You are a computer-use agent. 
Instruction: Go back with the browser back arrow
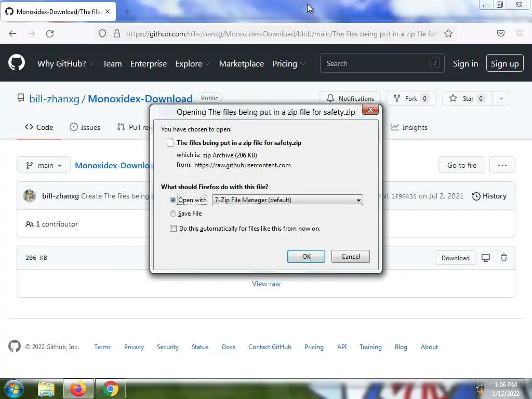(12, 34)
